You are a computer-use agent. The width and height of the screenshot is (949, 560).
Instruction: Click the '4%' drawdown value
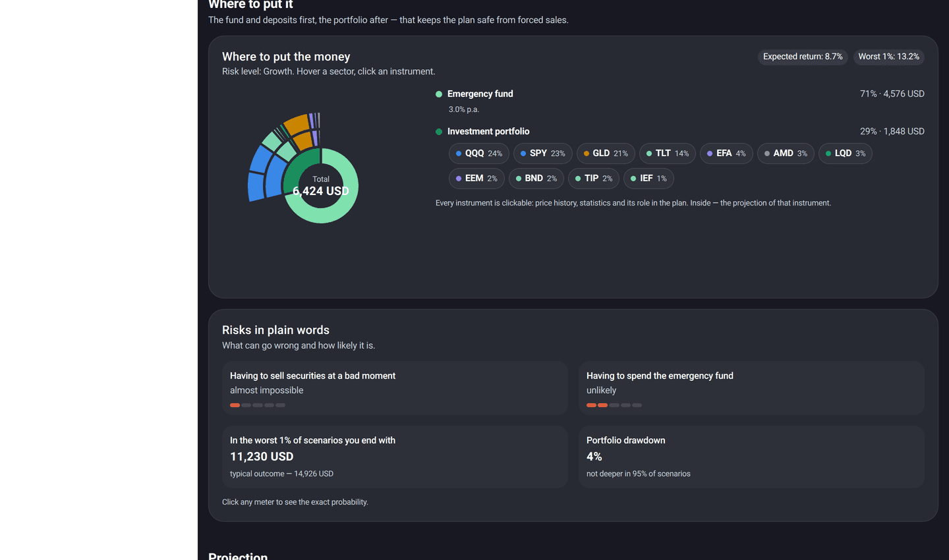pyautogui.click(x=594, y=457)
